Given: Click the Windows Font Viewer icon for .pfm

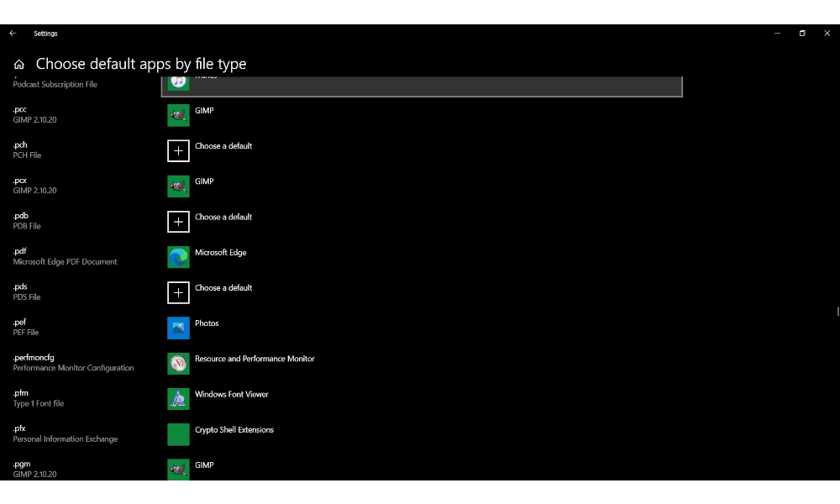Looking at the screenshot, I should click(x=178, y=399).
